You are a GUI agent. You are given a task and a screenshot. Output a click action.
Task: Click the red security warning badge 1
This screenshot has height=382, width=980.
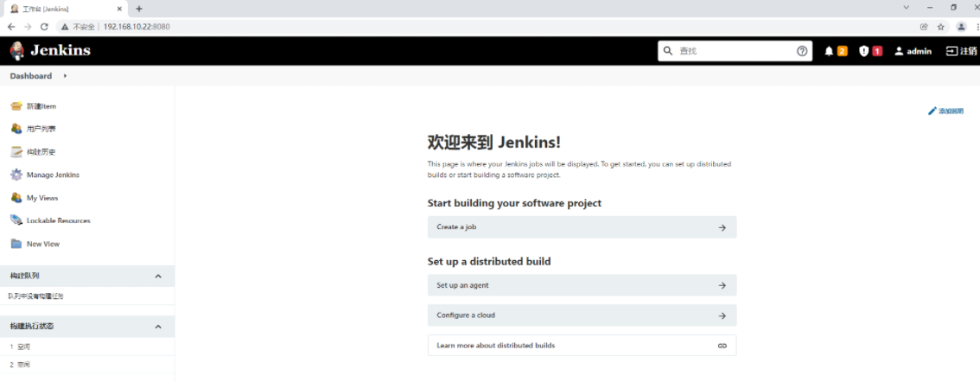[877, 51]
